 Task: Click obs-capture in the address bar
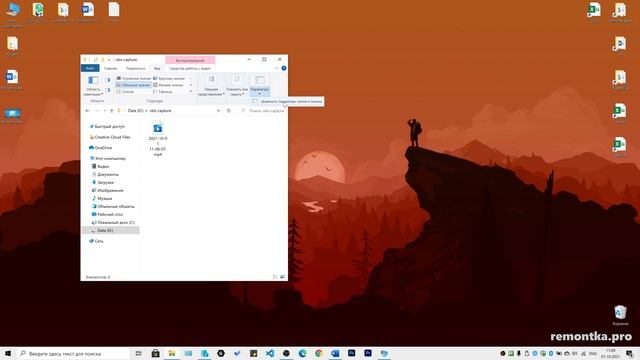pyautogui.click(x=160, y=111)
